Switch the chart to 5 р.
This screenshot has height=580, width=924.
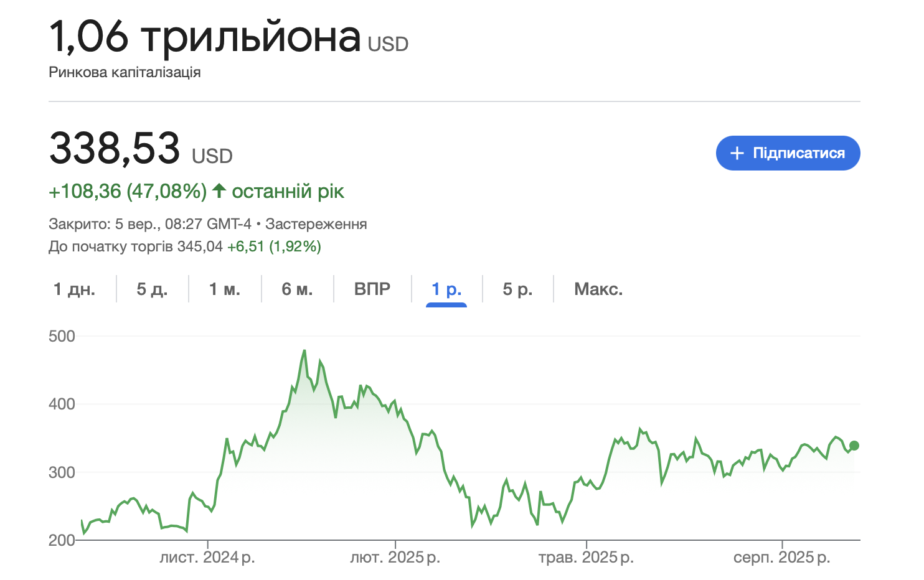point(517,289)
